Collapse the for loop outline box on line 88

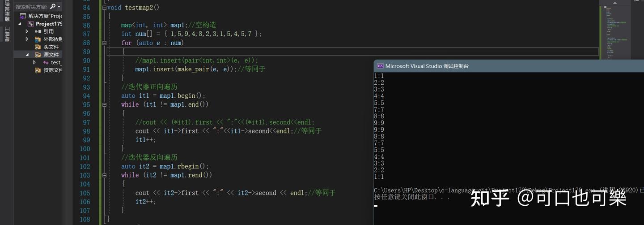[x=104, y=43]
